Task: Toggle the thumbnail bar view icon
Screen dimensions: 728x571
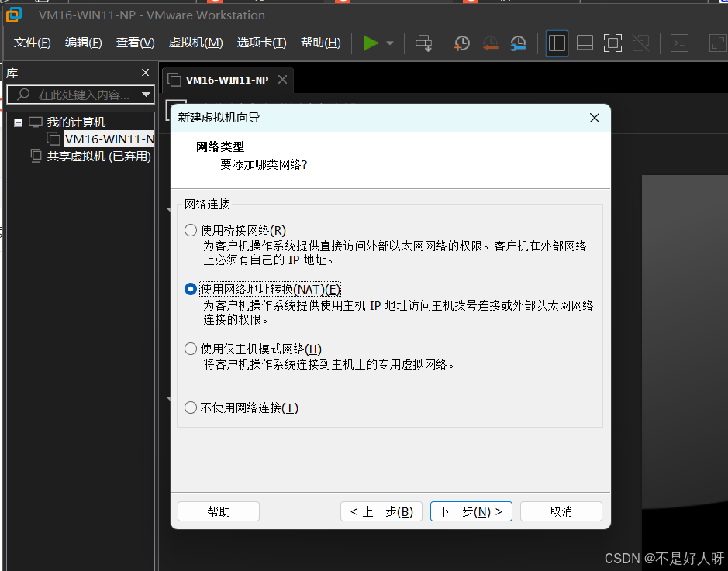Action: pyautogui.click(x=585, y=43)
